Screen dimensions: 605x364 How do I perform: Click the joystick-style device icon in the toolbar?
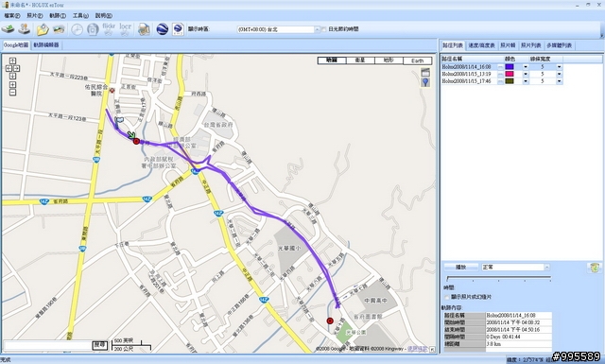[x=25, y=29]
